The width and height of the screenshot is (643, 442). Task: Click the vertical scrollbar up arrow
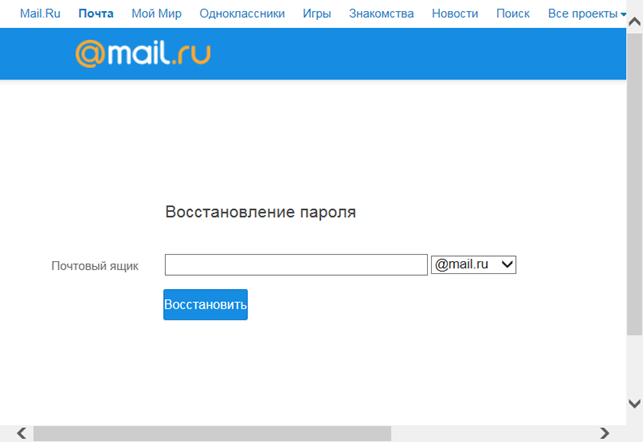634,22
